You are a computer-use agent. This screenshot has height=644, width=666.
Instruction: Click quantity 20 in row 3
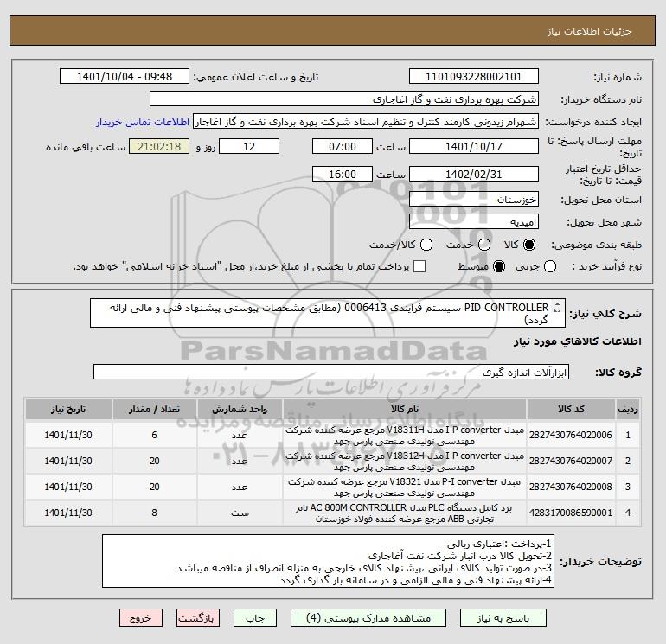[154, 487]
